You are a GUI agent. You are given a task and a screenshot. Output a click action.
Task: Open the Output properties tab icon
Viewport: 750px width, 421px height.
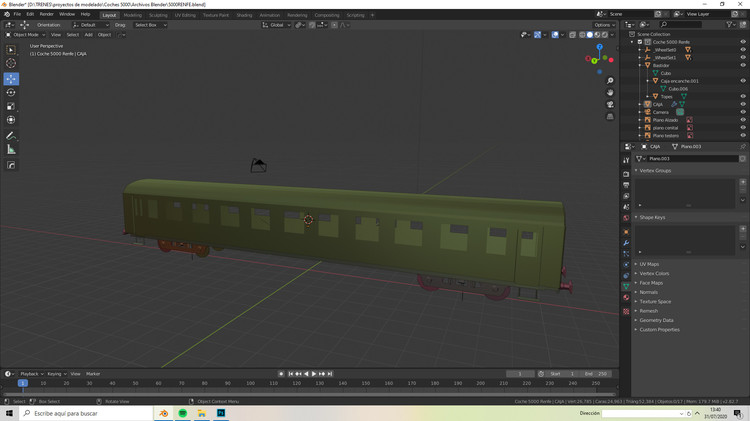coord(626,185)
